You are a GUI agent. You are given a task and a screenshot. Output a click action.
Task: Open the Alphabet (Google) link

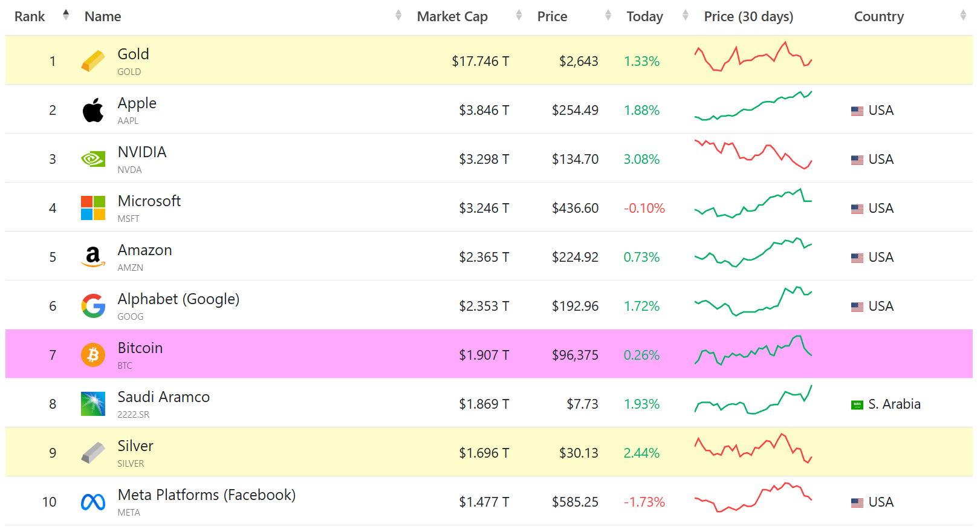coord(178,299)
